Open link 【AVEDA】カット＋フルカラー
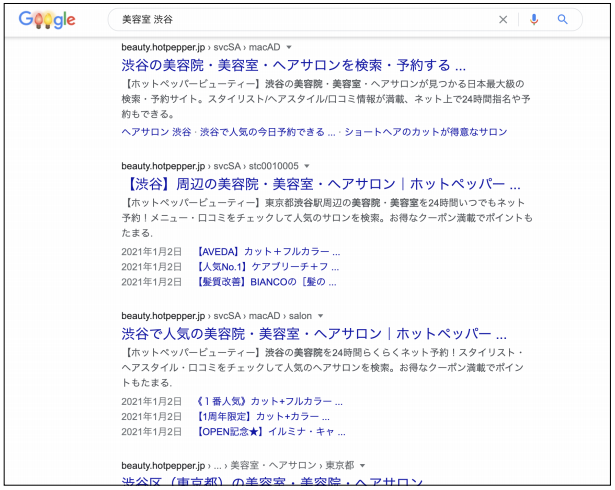Image resolution: width=615 pixels, height=490 pixels. [267, 251]
